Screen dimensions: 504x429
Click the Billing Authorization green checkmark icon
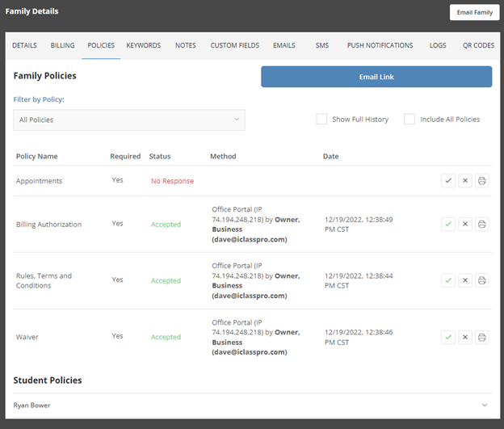click(x=448, y=224)
